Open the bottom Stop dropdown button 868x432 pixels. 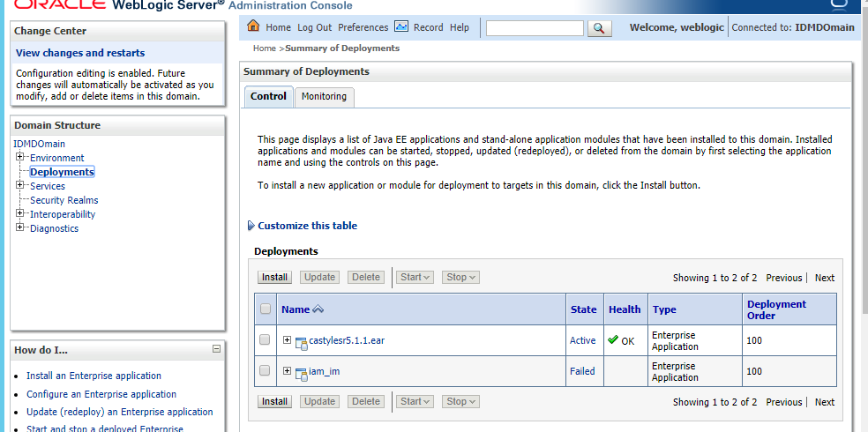[460, 401]
